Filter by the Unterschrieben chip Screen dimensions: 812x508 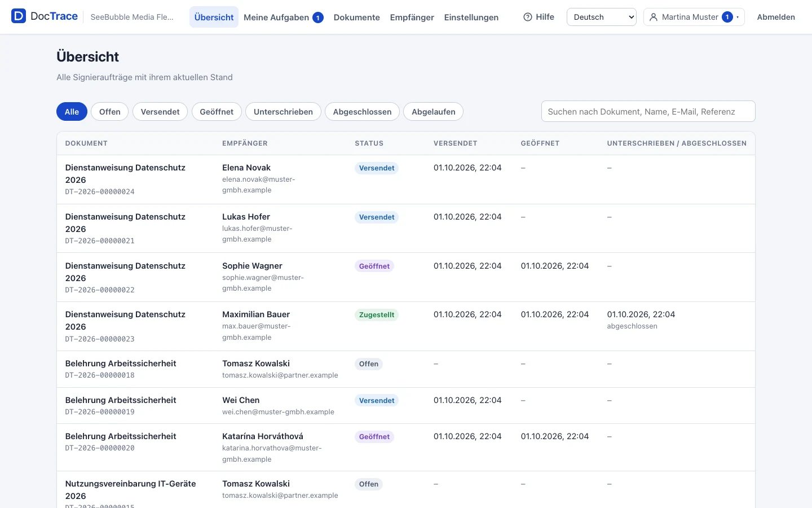283,112
